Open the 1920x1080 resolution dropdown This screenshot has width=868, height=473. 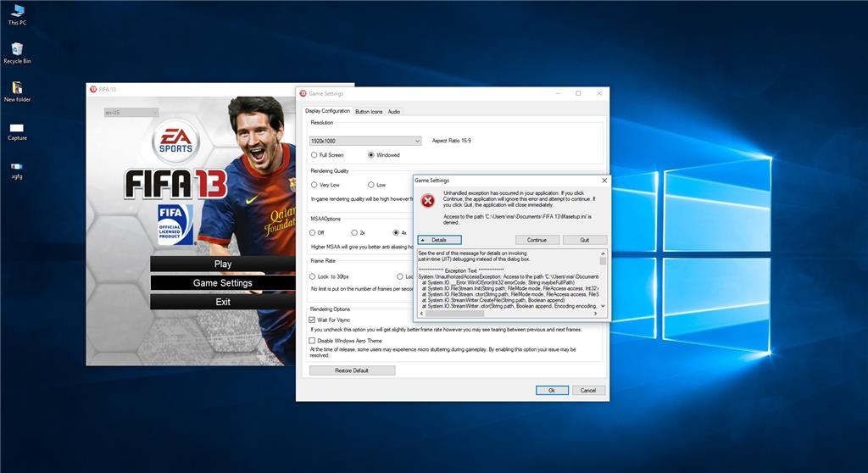pyautogui.click(x=365, y=142)
